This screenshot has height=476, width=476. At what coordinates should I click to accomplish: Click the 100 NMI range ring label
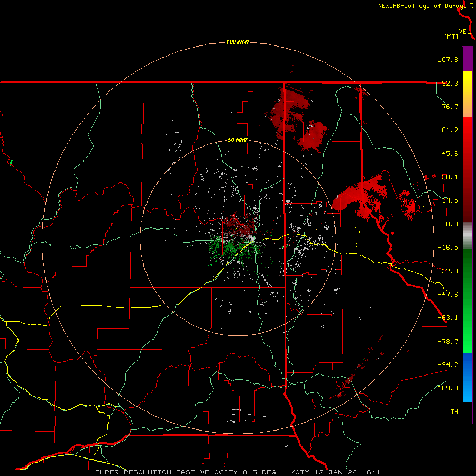tap(237, 42)
